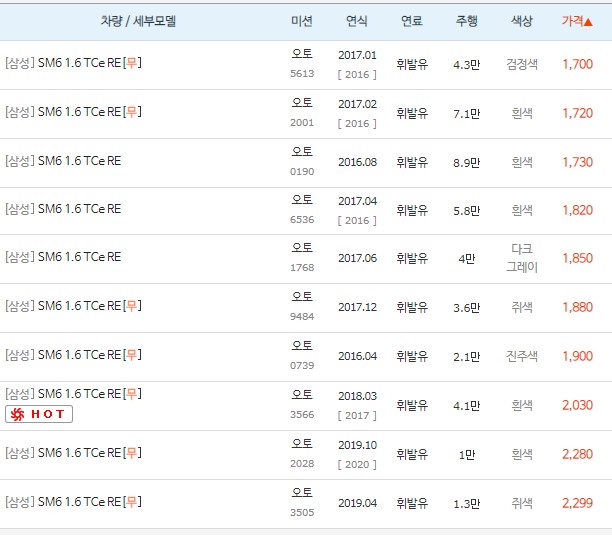The width and height of the screenshot is (612, 535).
Task: Click the 다크 그레이 color cell
Action: (522, 258)
